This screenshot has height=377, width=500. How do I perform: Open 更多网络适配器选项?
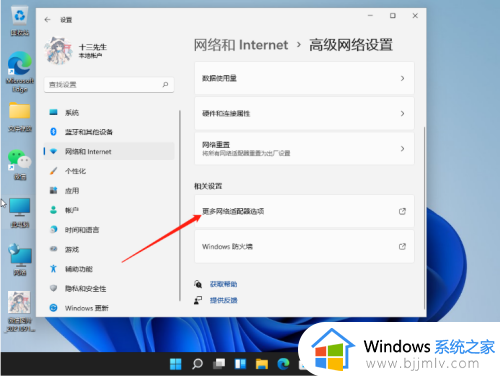tap(304, 211)
